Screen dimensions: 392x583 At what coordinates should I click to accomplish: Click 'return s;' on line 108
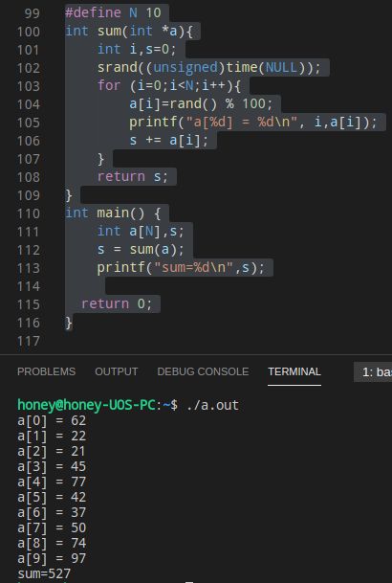[133, 177]
